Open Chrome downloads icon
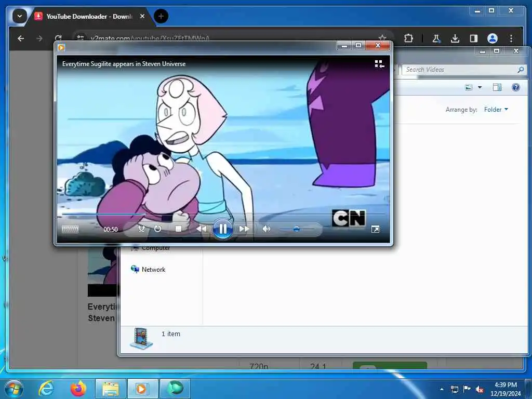The height and width of the screenshot is (399, 532). 455,38
